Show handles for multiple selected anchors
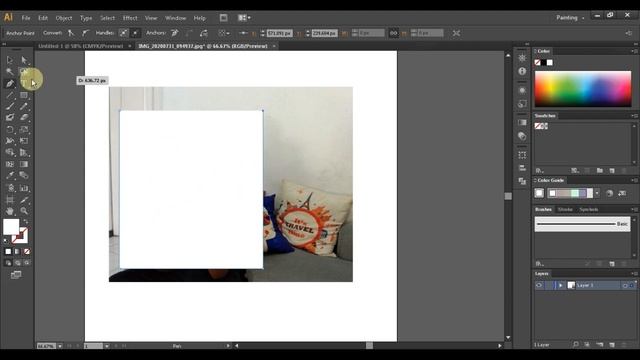 click(123, 33)
